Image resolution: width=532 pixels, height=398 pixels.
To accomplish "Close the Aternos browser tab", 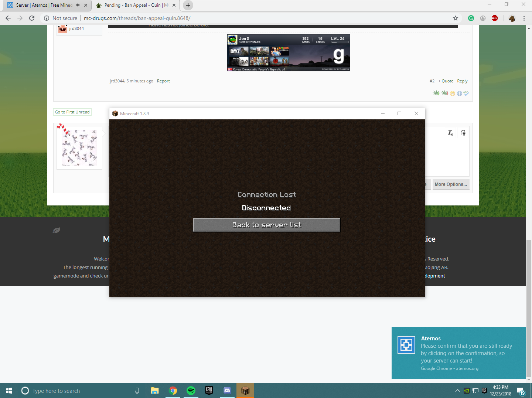I will [86, 5].
